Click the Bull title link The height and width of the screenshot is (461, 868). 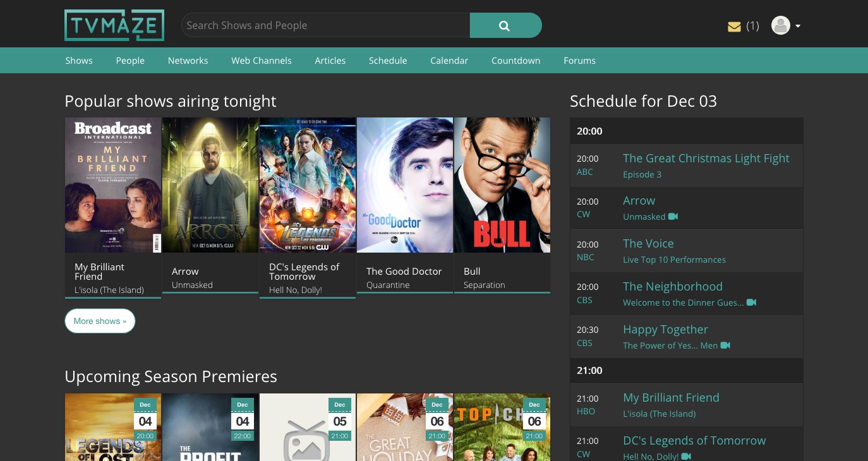(x=472, y=272)
